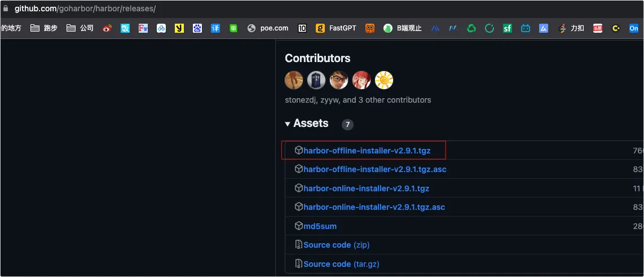The height and width of the screenshot is (277, 644).
Task: Click the Contributors heading
Action: click(317, 58)
